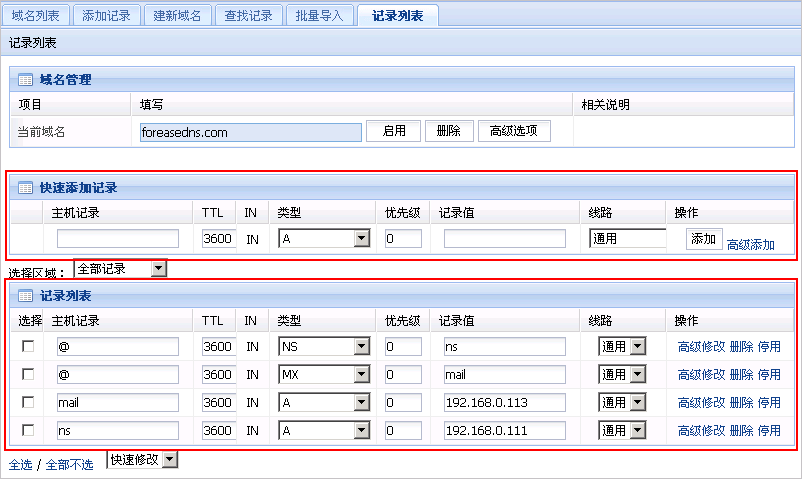Viewport: 802px width, 479px height.
Task: Click 停用 for the MX record
Action: tap(769, 375)
